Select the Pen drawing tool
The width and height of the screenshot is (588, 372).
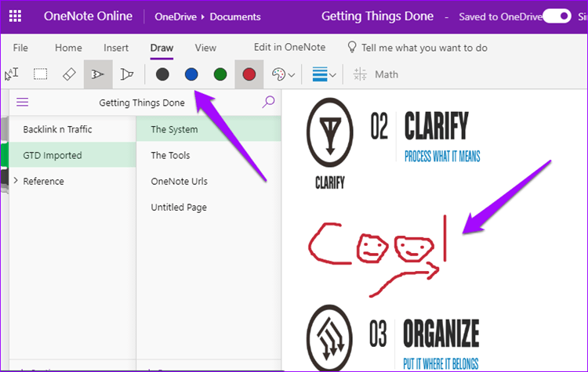[98, 74]
